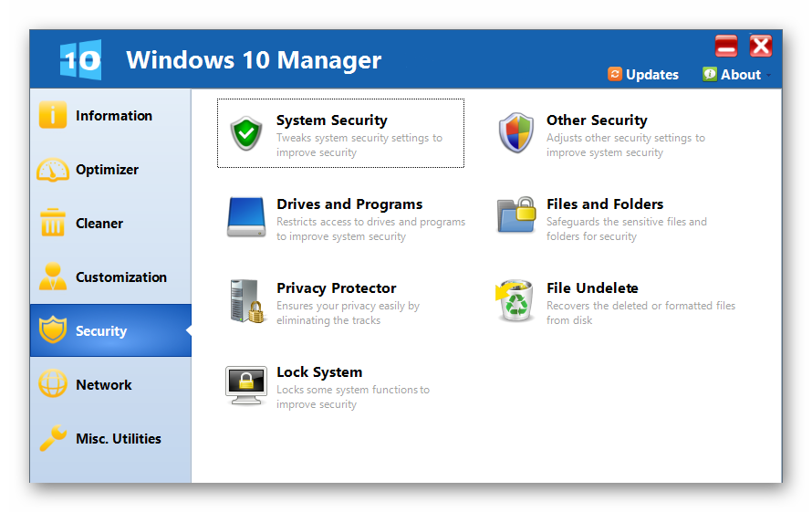Minimize the Windows 10 Manager window

[x=726, y=47]
